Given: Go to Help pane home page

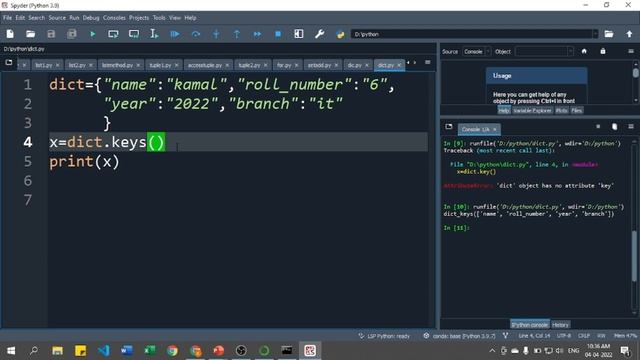Looking at the screenshot, I should [x=584, y=51].
